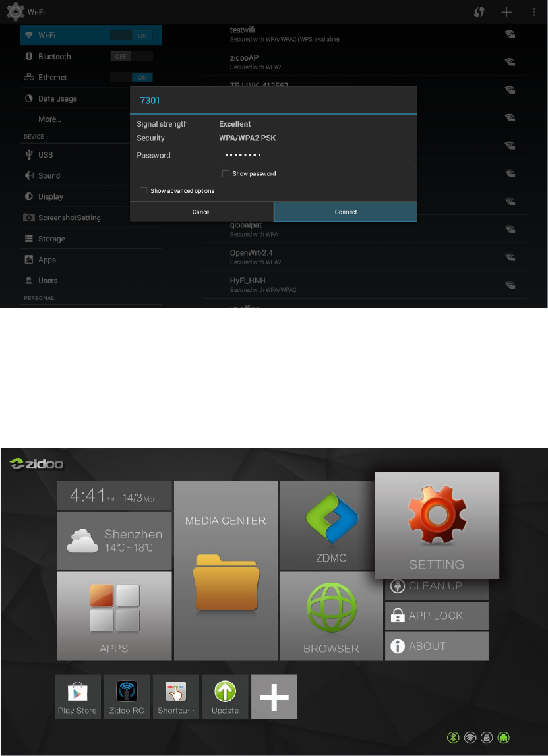Open the Update shortcut
This screenshot has height=756, width=548.
226,697
